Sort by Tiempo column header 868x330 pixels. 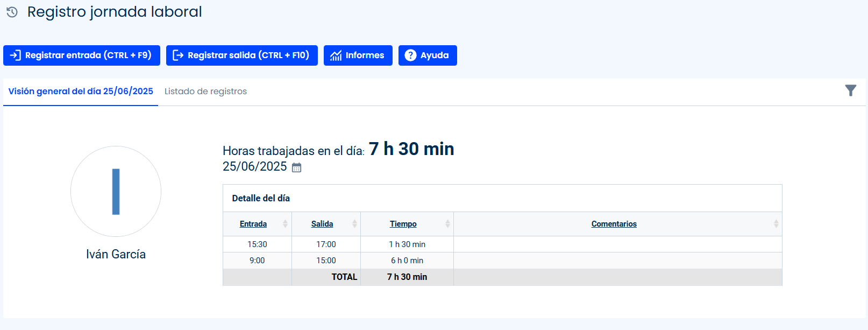[403, 224]
